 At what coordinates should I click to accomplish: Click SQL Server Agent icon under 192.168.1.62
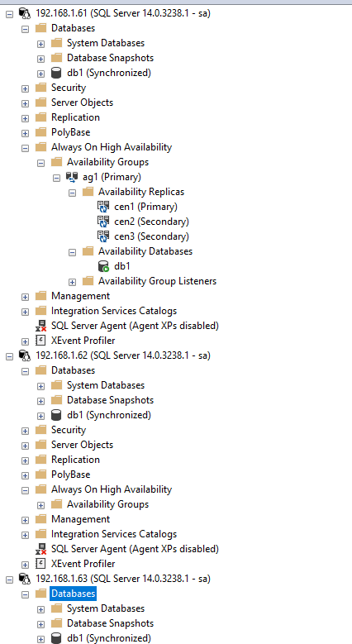[x=41, y=549]
